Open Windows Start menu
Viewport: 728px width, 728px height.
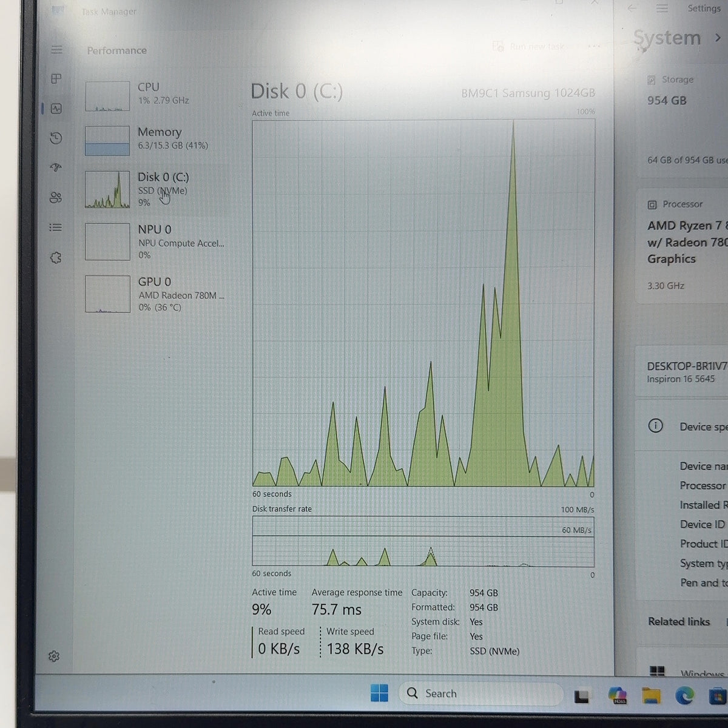(379, 693)
